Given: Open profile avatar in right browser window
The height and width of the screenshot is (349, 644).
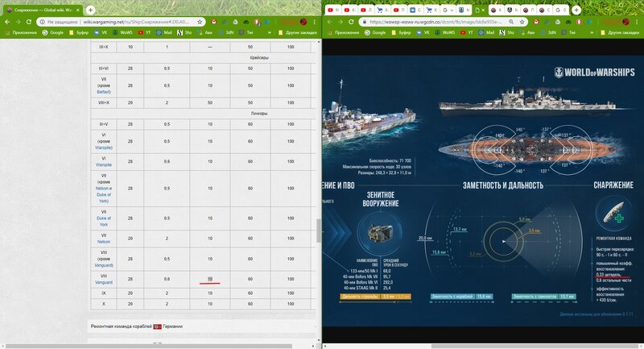Looking at the screenshot, I should [625, 22].
